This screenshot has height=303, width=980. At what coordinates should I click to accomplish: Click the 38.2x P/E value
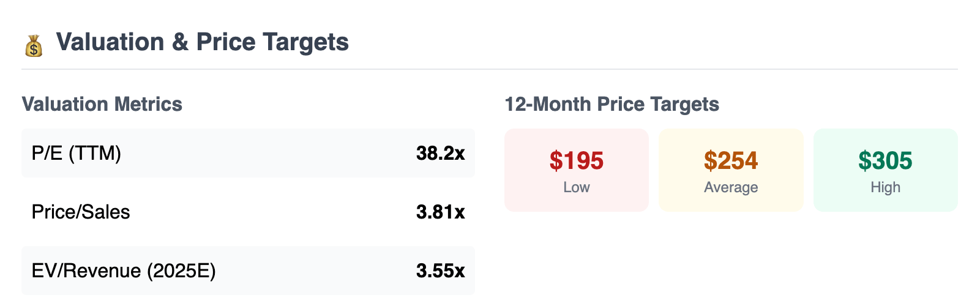pos(440,153)
